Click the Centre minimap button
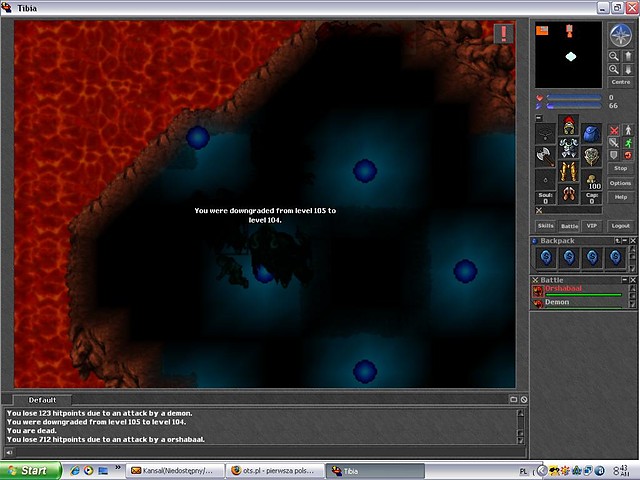 621,82
